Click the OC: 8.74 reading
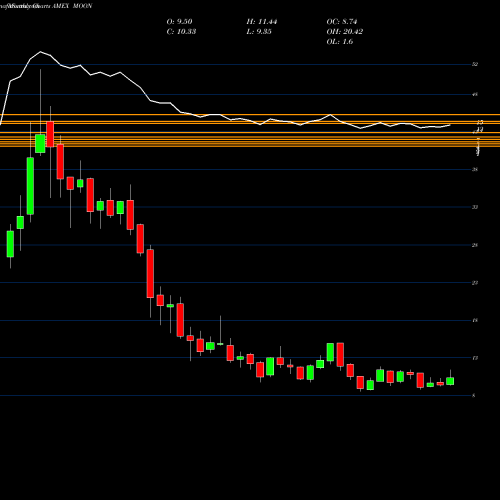Screen dimensions: 500x500 342,22
